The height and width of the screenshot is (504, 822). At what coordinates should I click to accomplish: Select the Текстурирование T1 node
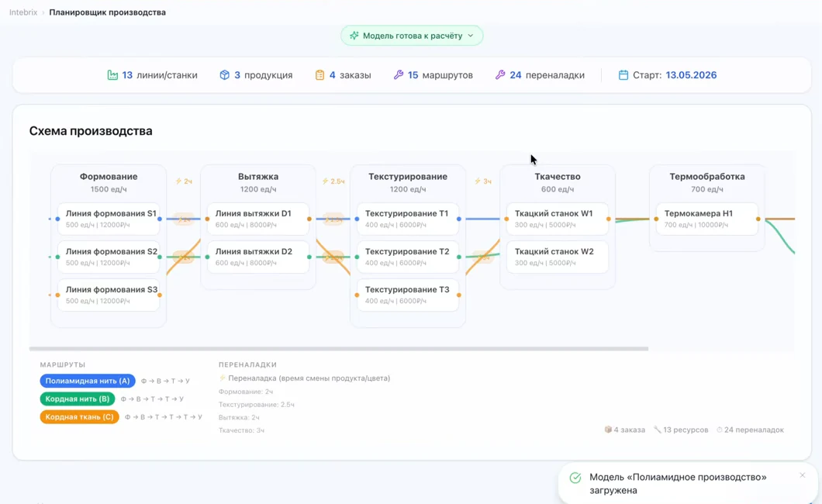(408, 219)
